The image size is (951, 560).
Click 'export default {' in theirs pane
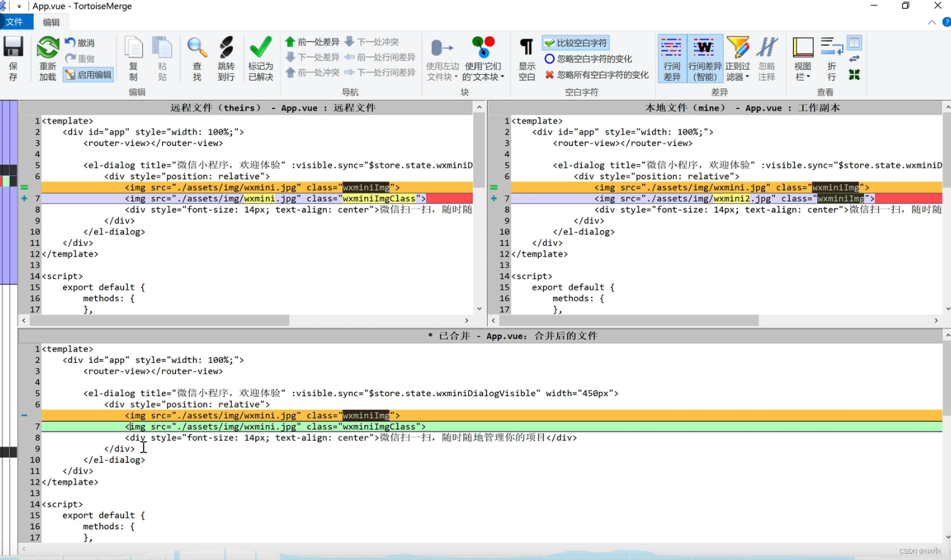point(103,287)
